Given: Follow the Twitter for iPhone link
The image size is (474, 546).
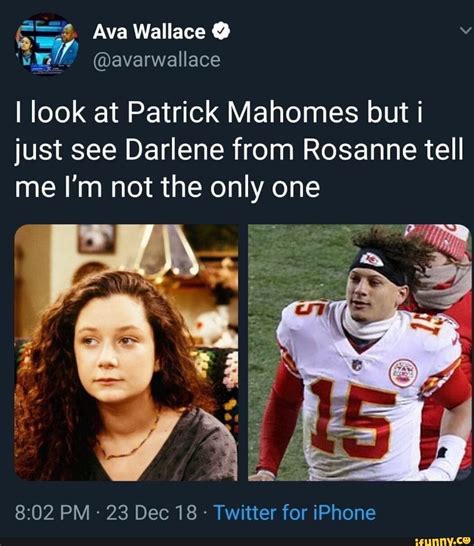Looking at the screenshot, I should point(295,513).
